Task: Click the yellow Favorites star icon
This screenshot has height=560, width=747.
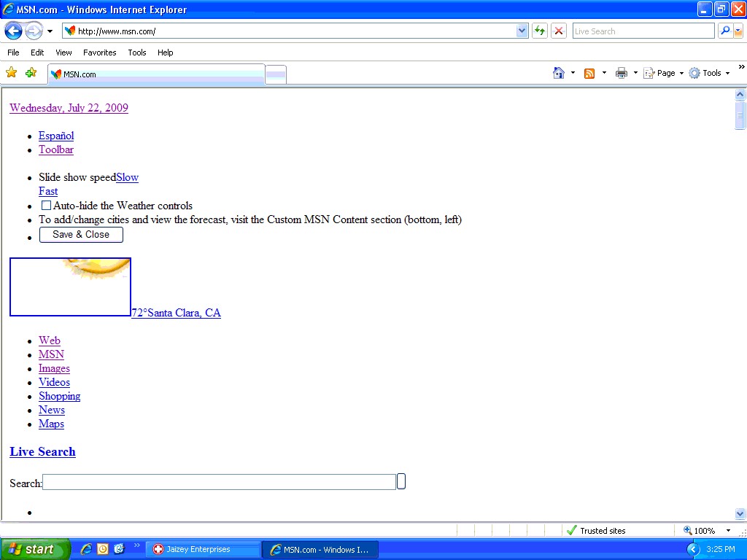Action: pyautogui.click(x=12, y=72)
